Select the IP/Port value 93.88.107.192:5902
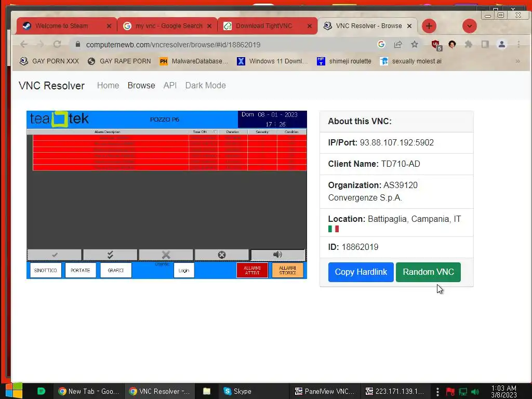Viewport: 532px width, 399px height. (396, 142)
